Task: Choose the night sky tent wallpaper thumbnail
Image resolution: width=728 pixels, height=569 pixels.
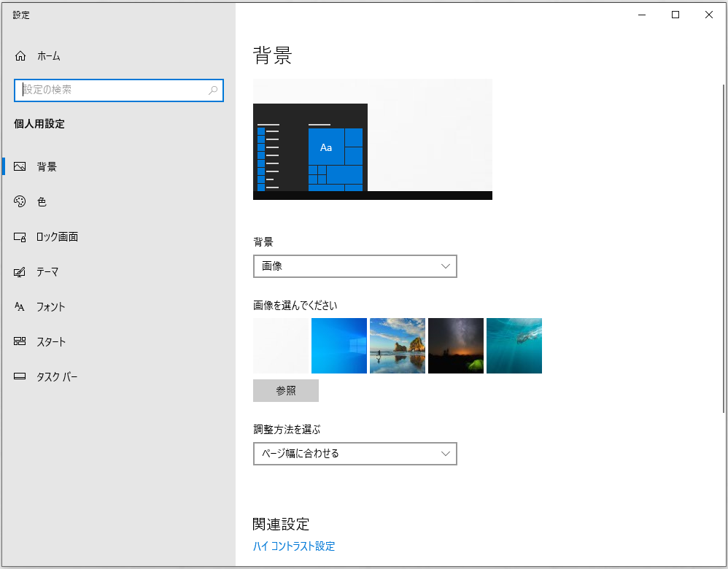Action: click(x=455, y=346)
